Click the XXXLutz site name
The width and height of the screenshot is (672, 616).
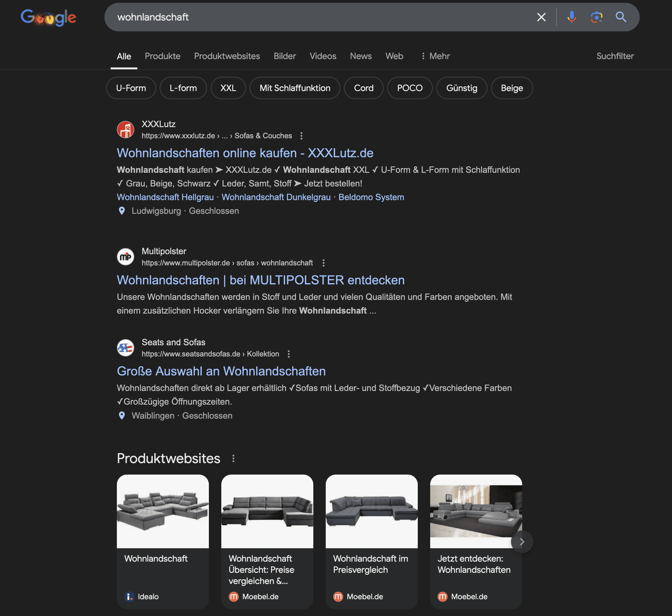(158, 124)
